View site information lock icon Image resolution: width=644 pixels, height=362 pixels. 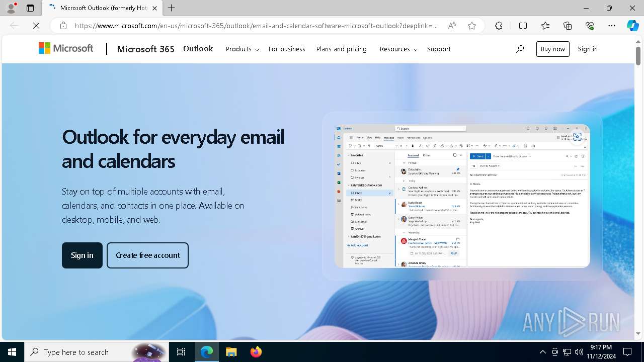point(63,26)
